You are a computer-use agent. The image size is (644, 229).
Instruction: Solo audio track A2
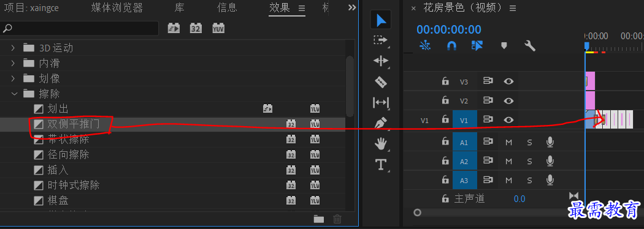click(x=529, y=162)
